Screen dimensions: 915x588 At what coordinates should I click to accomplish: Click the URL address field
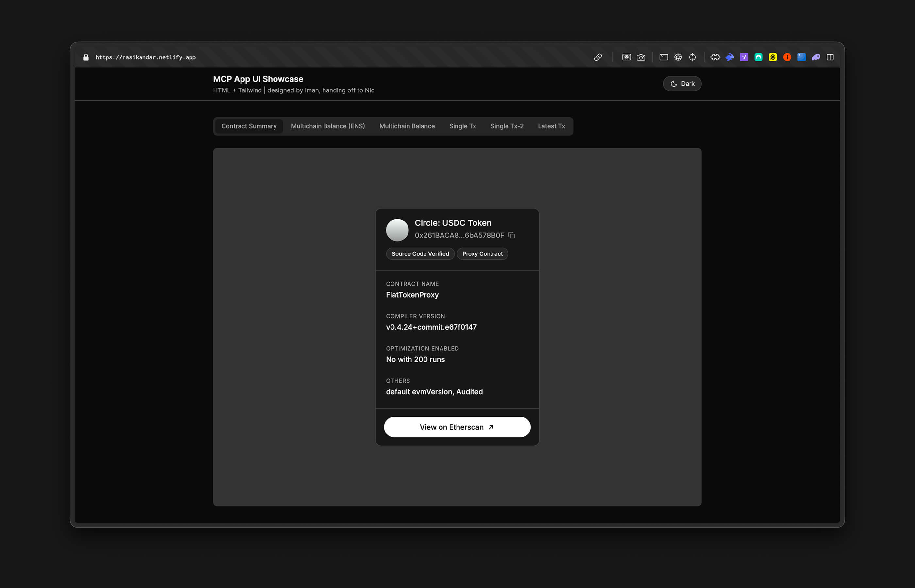coord(145,57)
